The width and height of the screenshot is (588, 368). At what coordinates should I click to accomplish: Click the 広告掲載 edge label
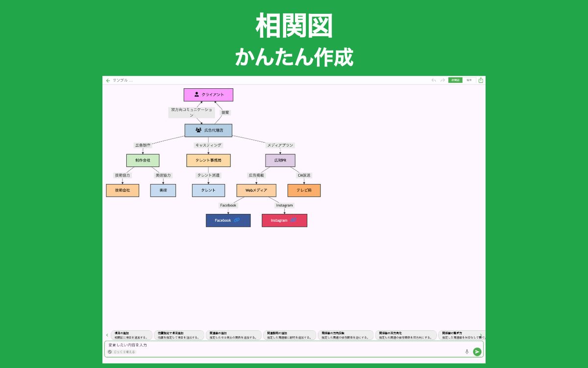[x=256, y=175]
